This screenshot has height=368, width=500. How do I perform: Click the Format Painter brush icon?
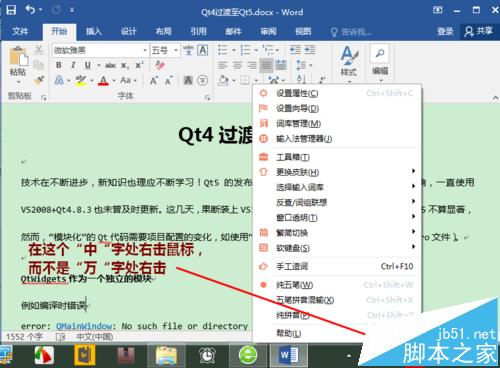tap(39, 80)
